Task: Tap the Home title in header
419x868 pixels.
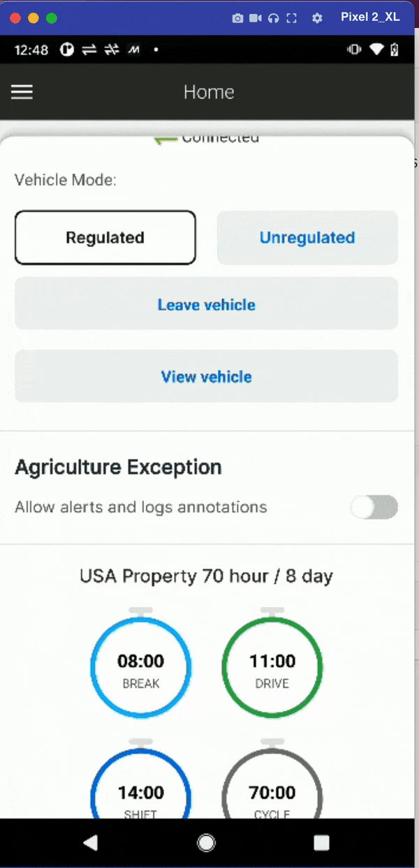Action: click(x=209, y=92)
